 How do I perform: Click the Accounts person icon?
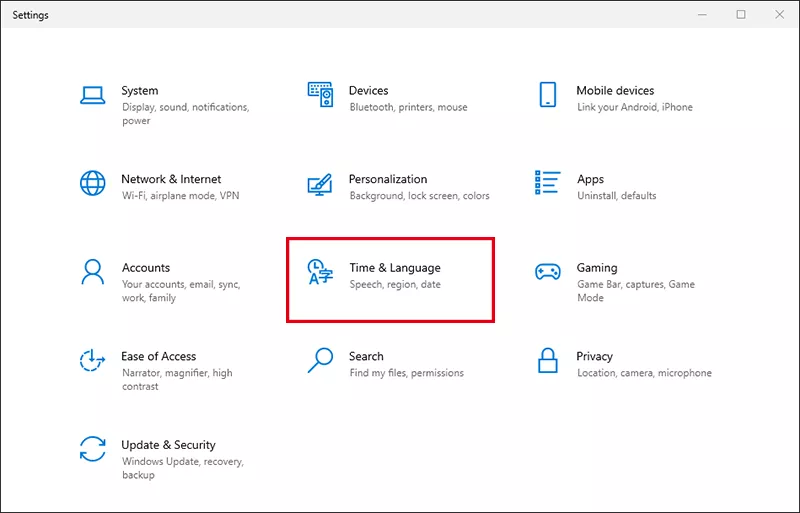tap(93, 272)
